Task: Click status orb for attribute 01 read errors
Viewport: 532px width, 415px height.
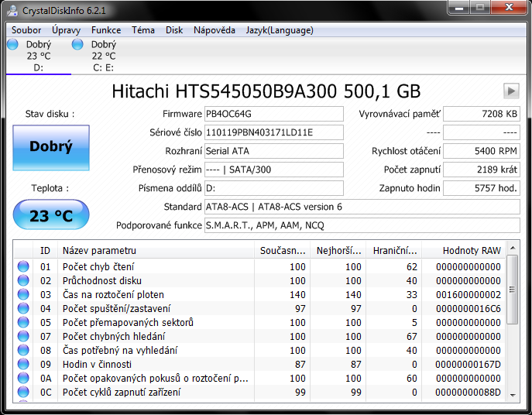Action: 23,267
